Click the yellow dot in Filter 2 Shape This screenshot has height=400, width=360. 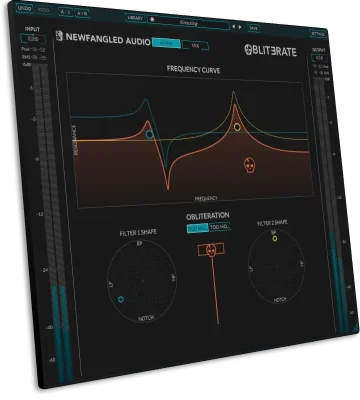(275, 238)
